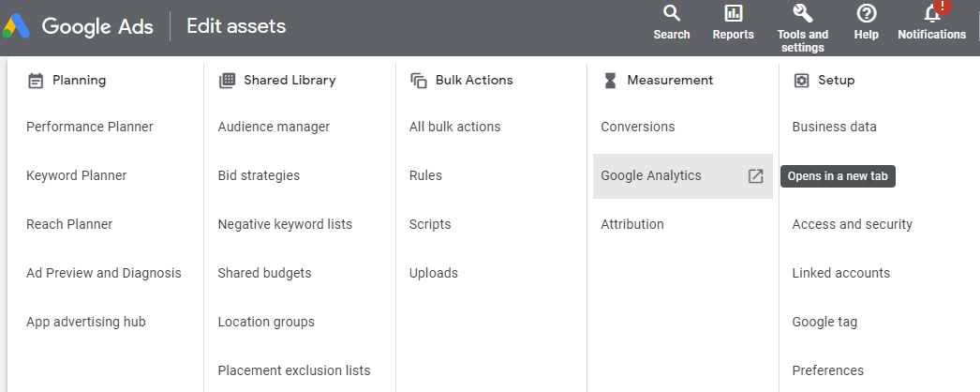The height and width of the screenshot is (392, 980).
Task: Open Negative keyword lists
Action: click(x=285, y=224)
